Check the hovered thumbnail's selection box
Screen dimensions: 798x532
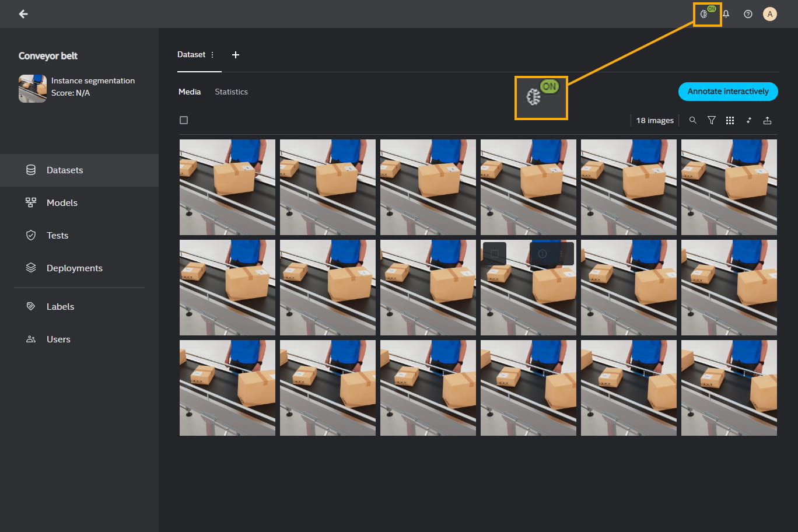point(494,254)
